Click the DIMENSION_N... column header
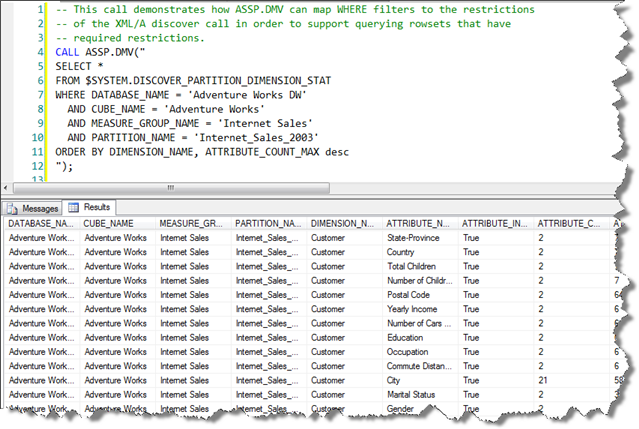Screen dimensions: 639x429 pyautogui.click(x=342, y=224)
